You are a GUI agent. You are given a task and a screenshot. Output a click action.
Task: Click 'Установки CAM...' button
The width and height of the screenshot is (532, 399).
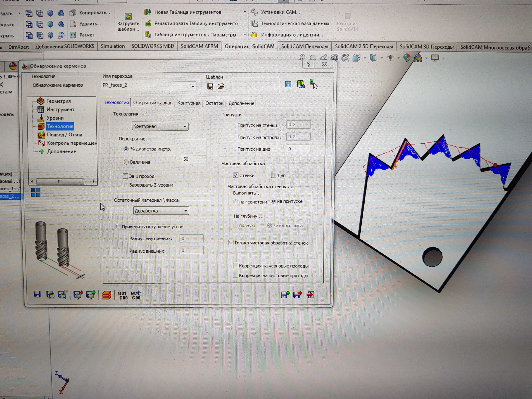280,12
